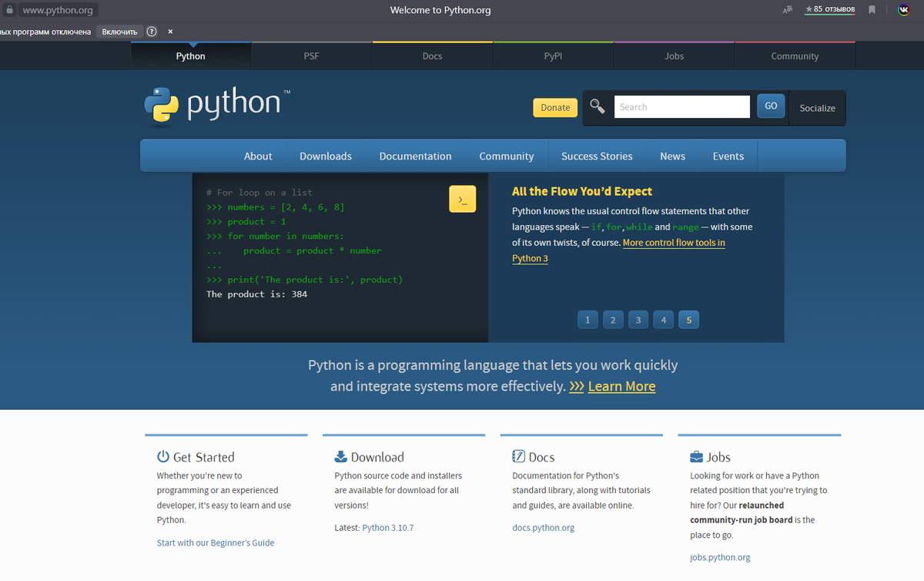The width and height of the screenshot is (924, 581).
Task: Click the magnifying glass search icon
Action: coord(597,106)
